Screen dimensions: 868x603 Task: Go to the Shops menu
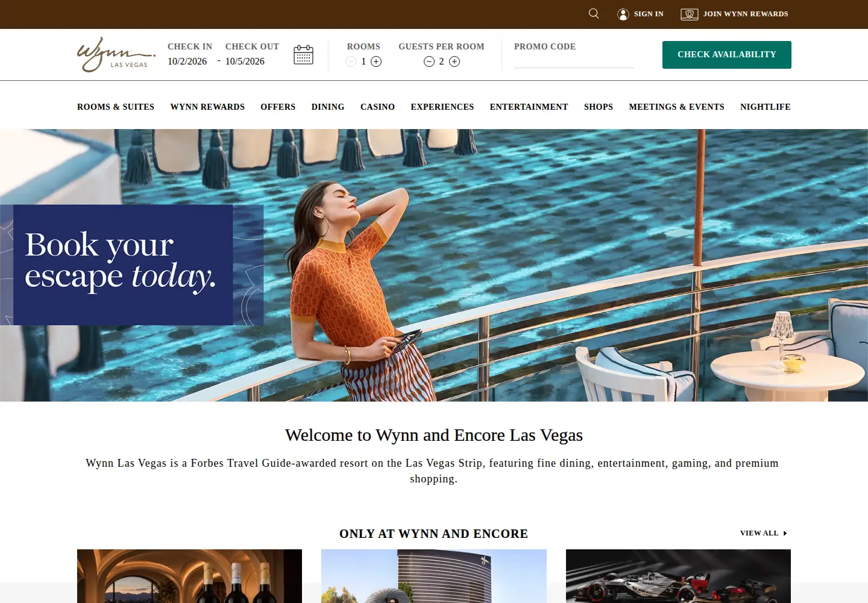click(x=599, y=107)
